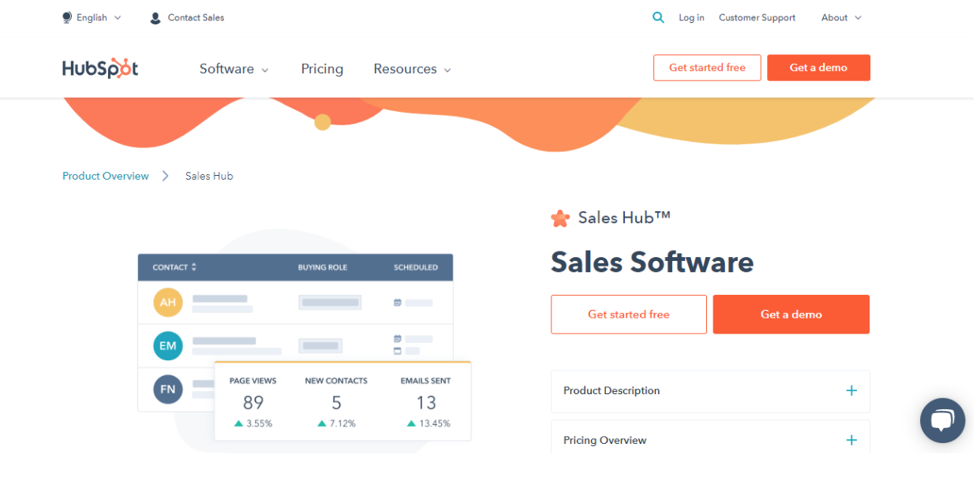
Task: Open the live chat widget
Action: tap(942, 420)
